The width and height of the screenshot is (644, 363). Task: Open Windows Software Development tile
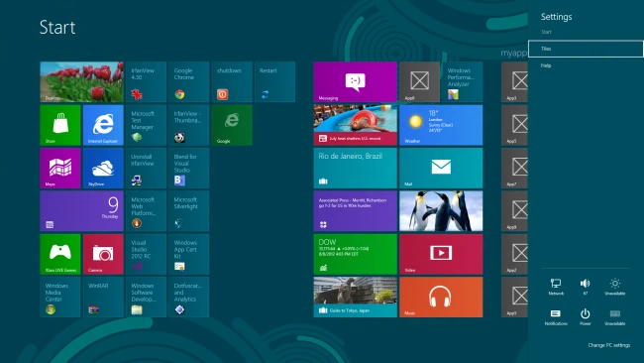147,298
